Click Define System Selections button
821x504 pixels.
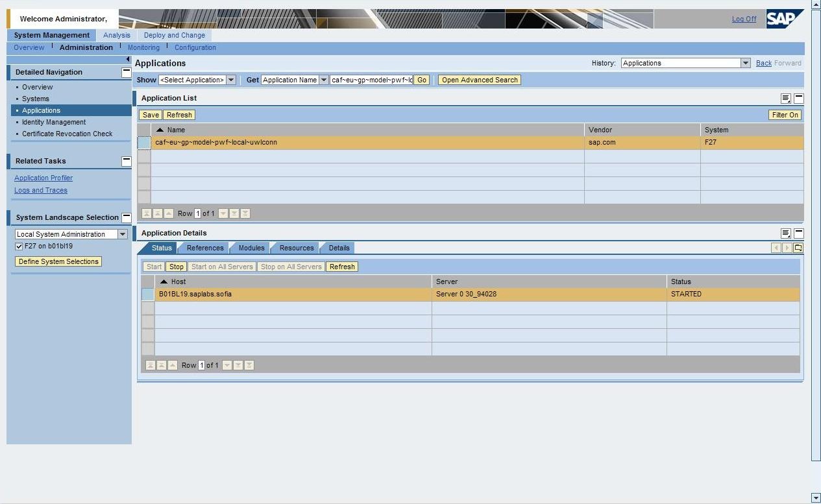coord(58,261)
